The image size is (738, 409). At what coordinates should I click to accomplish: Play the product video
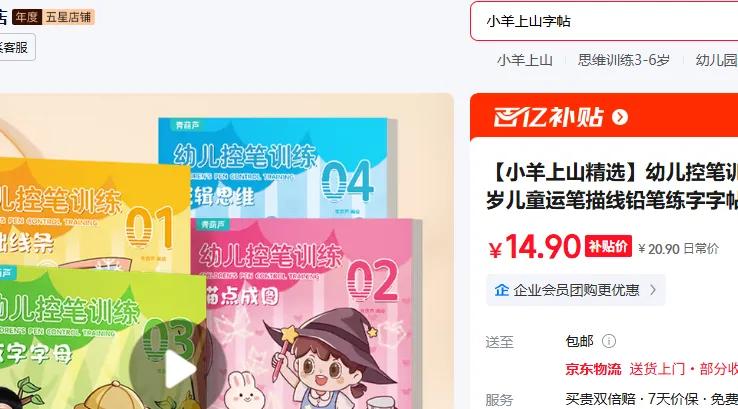(x=179, y=369)
